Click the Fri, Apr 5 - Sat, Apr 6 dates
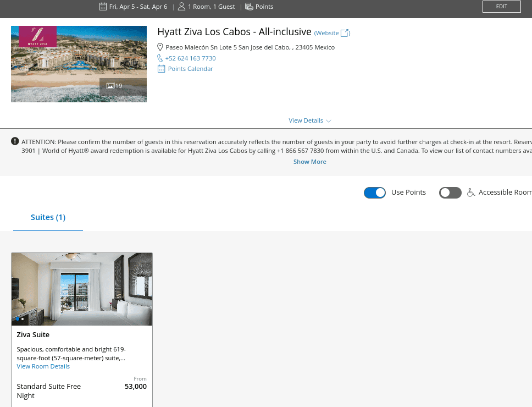 pyautogui.click(x=138, y=7)
